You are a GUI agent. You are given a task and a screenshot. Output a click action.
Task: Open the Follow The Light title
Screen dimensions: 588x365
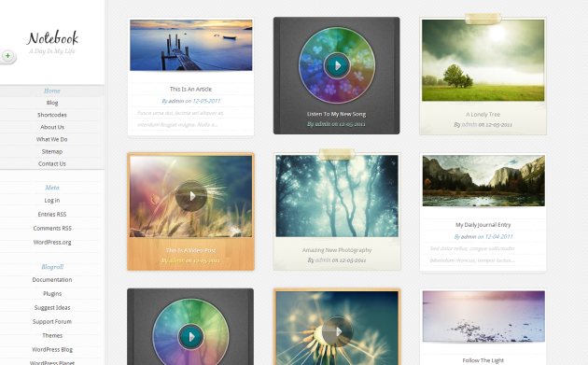[x=483, y=360]
